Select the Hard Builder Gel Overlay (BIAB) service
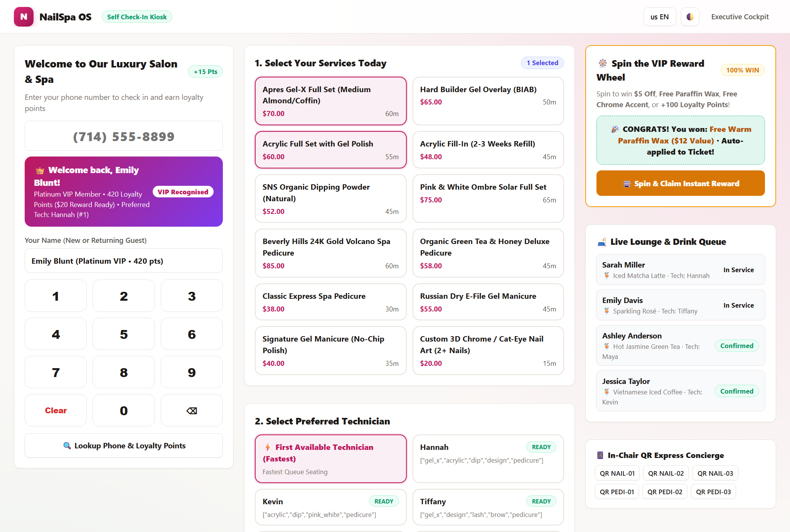790x532 pixels. click(x=488, y=101)
